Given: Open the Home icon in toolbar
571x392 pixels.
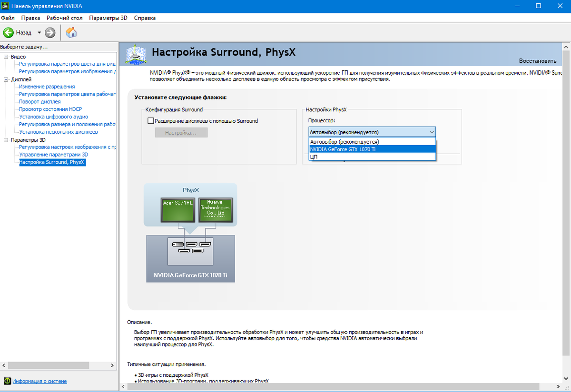Looking at the screenshot, I should tap(71, 32).
